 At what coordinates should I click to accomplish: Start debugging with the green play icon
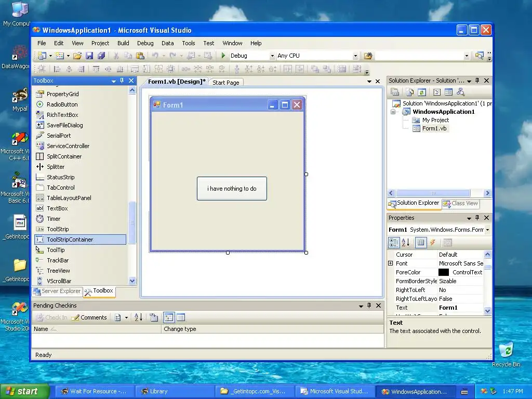click(x=223, y=55)
